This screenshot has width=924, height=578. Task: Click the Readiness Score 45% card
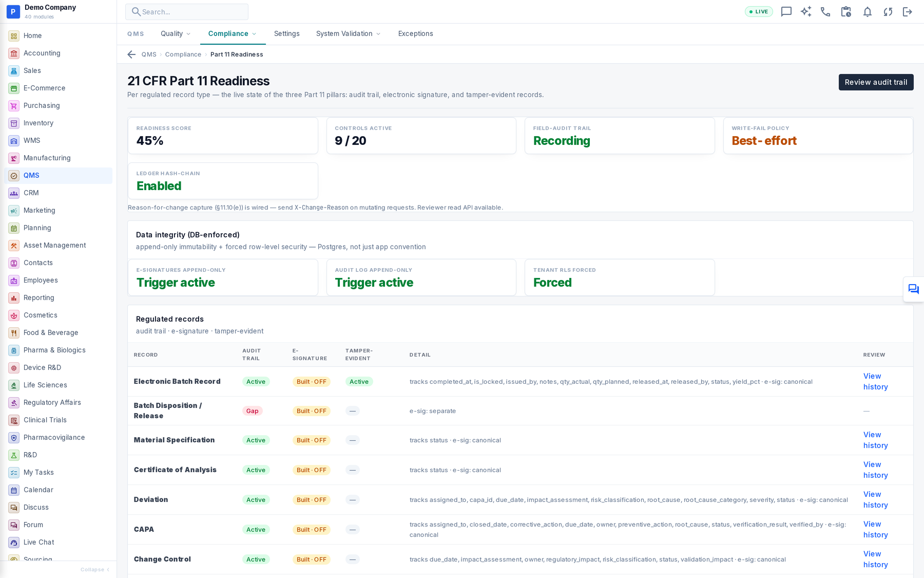point(223,136)
